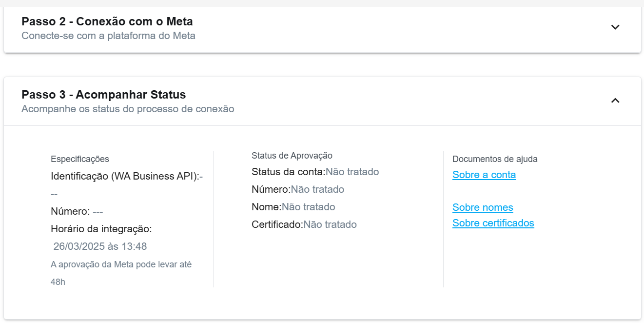Screen dimensions: 644x323
Task: Click 'Certificado:' Não tratado value
Action: pyautogui.click(x=330, y=224)
